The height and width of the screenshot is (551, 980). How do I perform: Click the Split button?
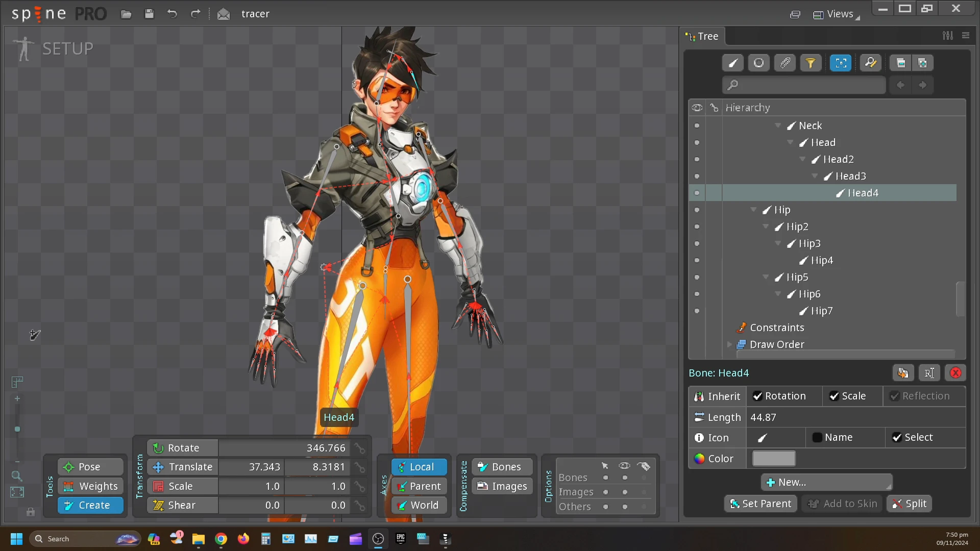point(909,504)
